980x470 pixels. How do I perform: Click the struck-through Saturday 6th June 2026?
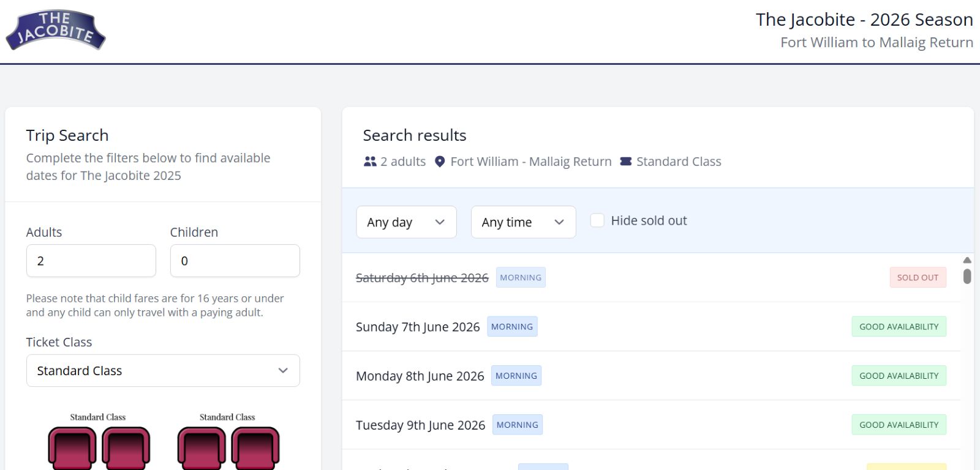pos(422,278)
